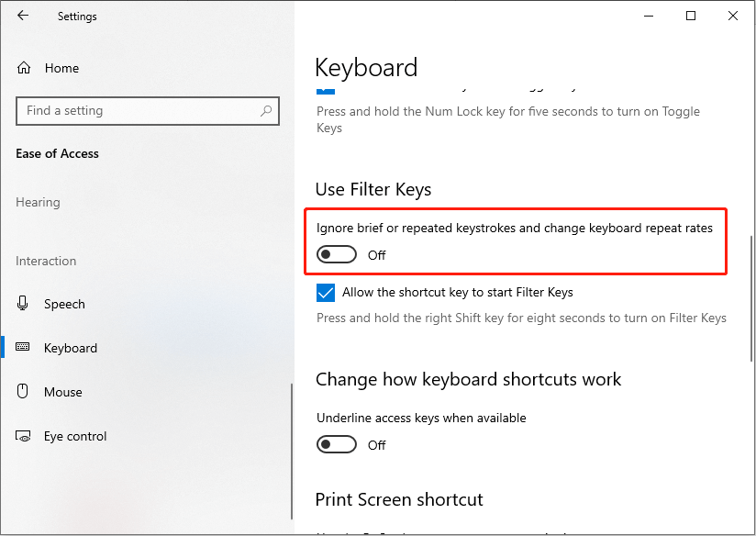Open the Mouse settings page
Image resolution: width=756 pixels, height=536 pixels.
click(63, 392)
